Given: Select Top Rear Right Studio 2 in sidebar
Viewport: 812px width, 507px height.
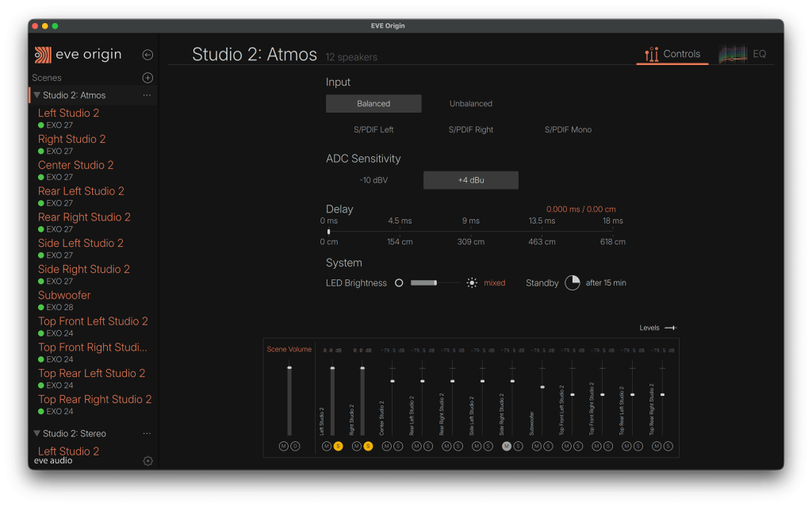Looking at the screenshot, I should click(x=94, y=399).
